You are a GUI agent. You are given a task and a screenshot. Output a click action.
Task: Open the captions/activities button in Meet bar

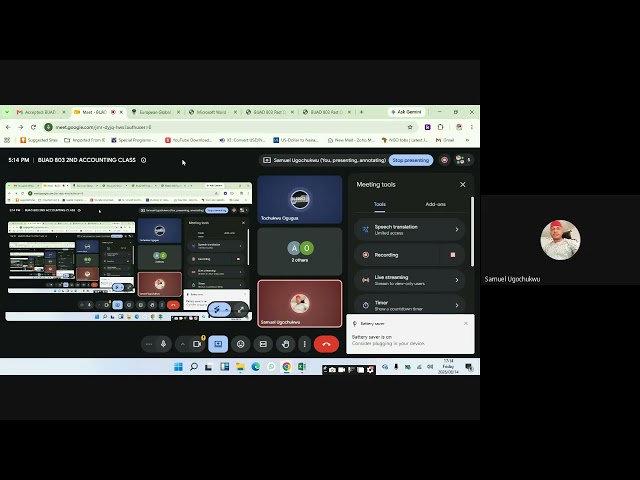pos(263,344)
